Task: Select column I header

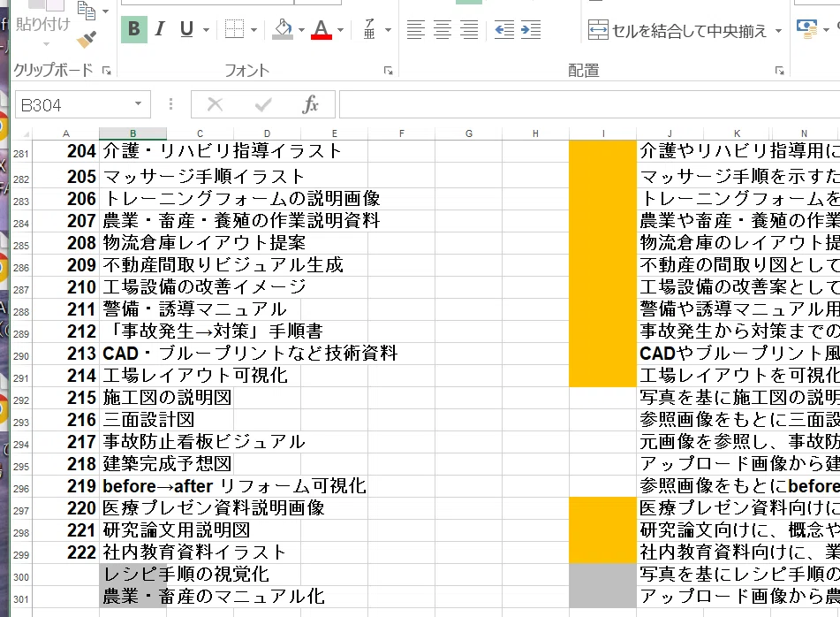Action: coord(602,133)
